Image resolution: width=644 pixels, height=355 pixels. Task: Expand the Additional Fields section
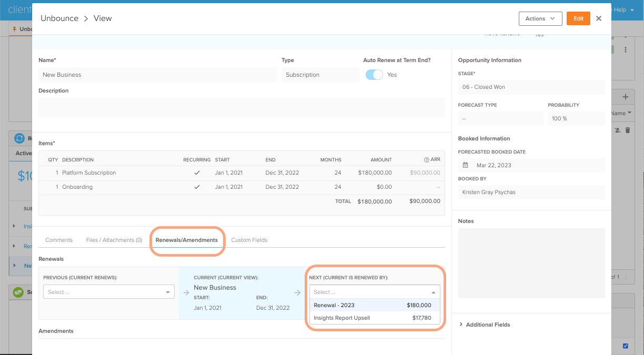pos(484,324)
